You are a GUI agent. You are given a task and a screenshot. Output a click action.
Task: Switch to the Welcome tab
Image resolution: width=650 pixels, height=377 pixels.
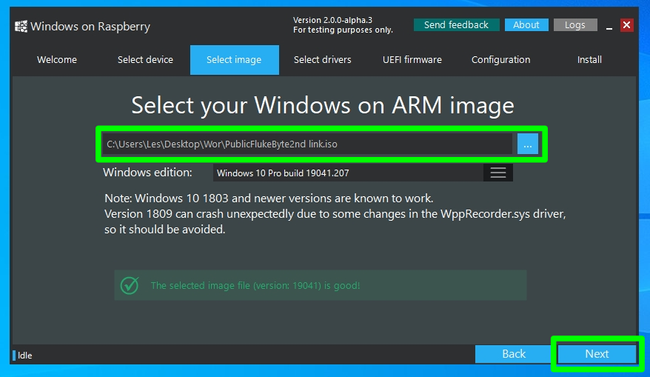click(x=57, y=60)
